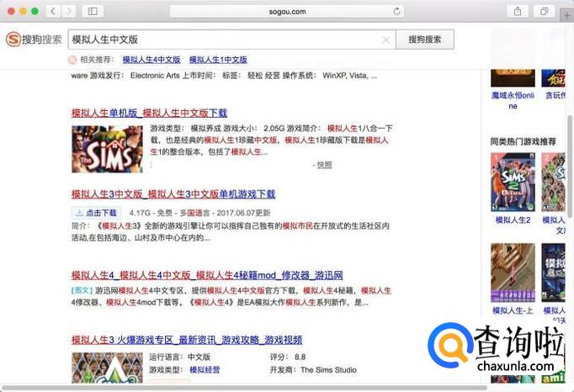The image size is (574, 392).
Task: Open result 模拟人生单机版_模拟人生中文版下载
Action: tap(149, 113)
